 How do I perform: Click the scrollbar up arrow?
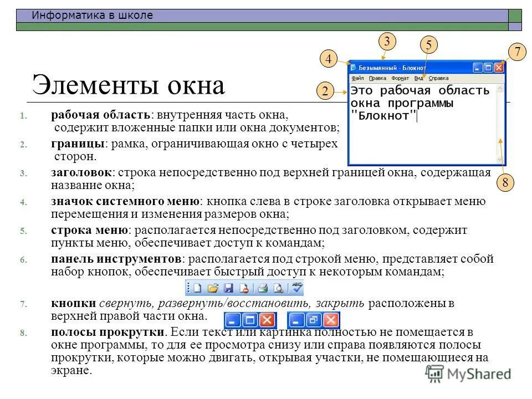(x=500, y=87)
